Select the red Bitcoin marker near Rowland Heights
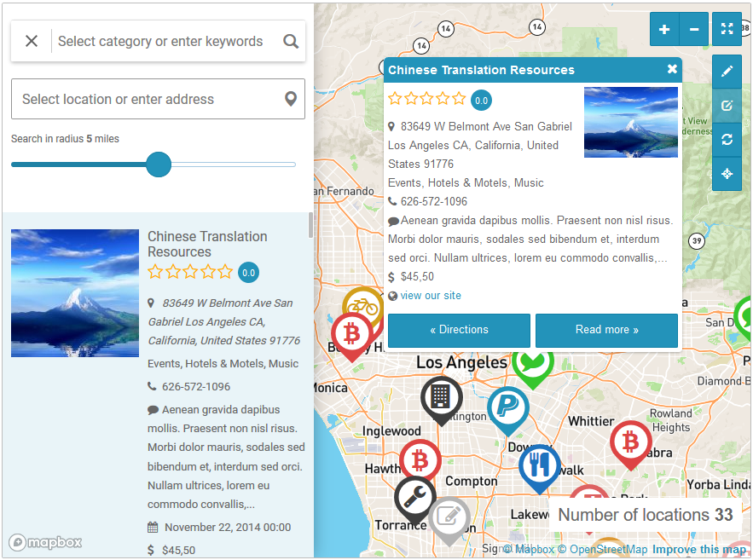Screen dimensions: 753x560 [x=631, y=444]
